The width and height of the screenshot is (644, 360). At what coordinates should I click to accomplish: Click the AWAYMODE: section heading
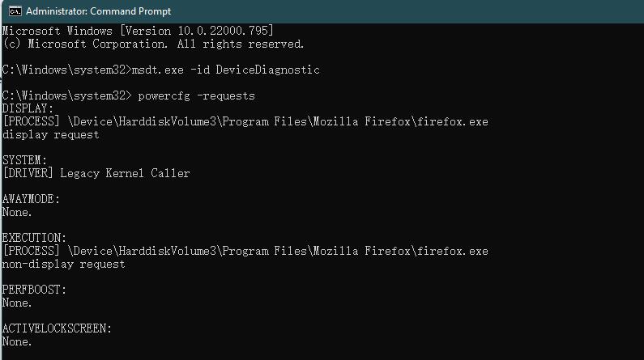coord(31,199)
